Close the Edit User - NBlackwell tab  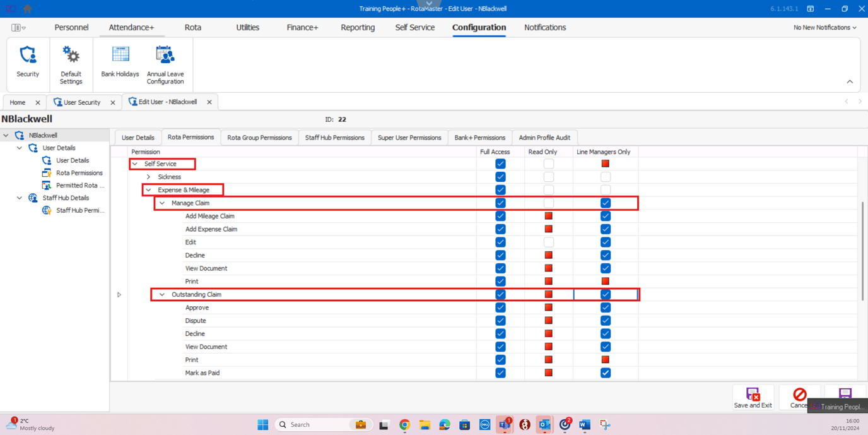coord(209,102)
